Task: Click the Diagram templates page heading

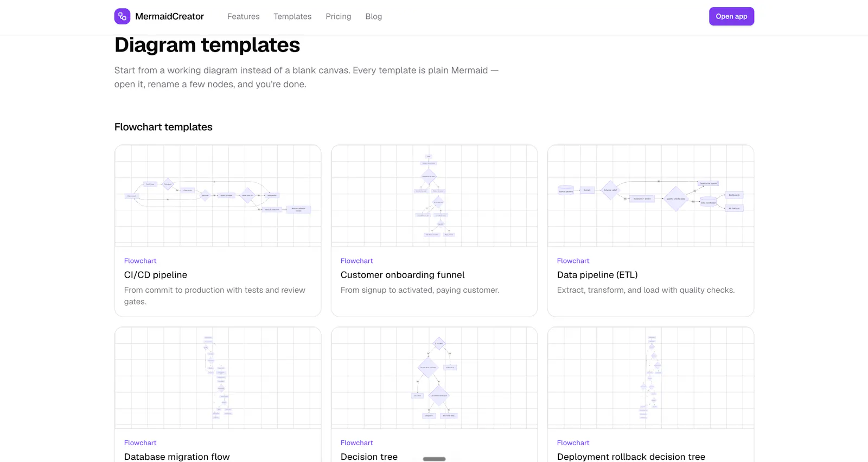Action: tap(207, 45)
